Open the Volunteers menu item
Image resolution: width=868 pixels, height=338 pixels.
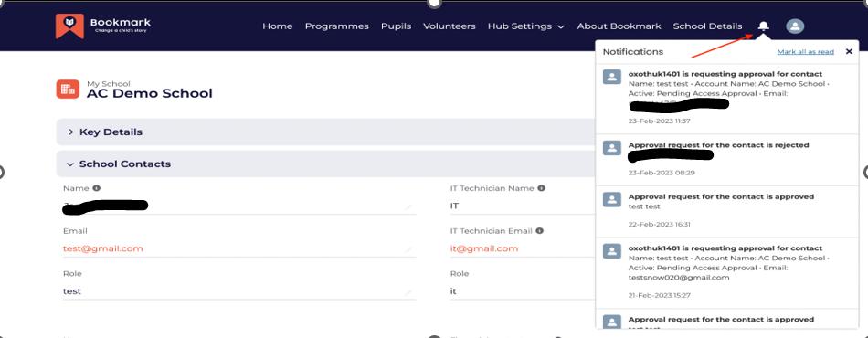[x=449, y=26]
